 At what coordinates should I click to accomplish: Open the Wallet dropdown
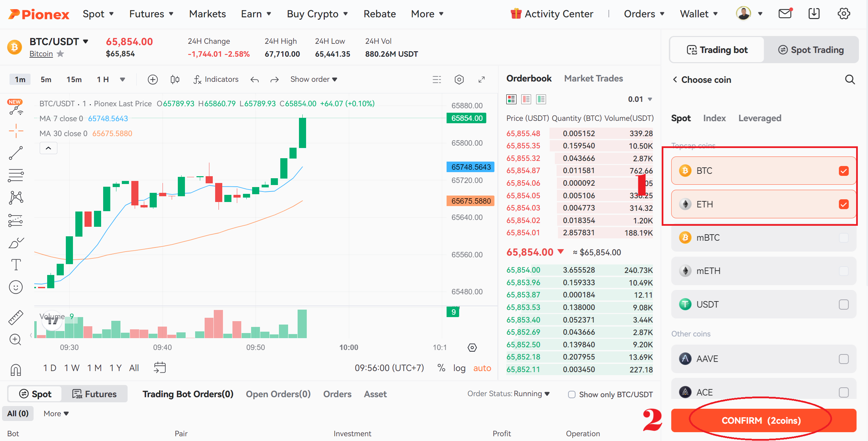pos(699,14)
